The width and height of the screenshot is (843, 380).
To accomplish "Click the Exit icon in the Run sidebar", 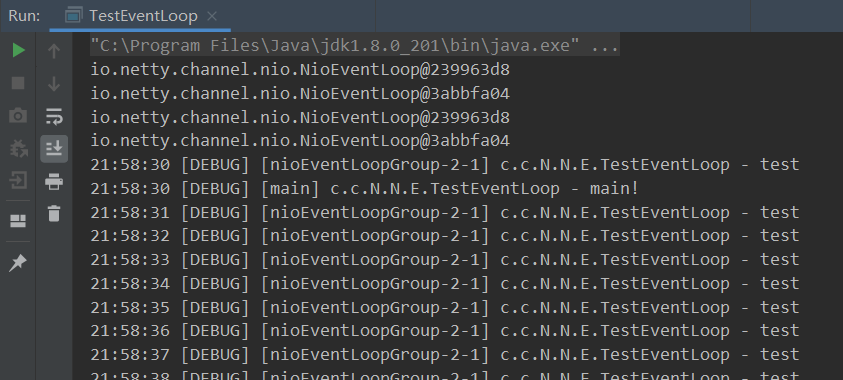I will point(18,181).
